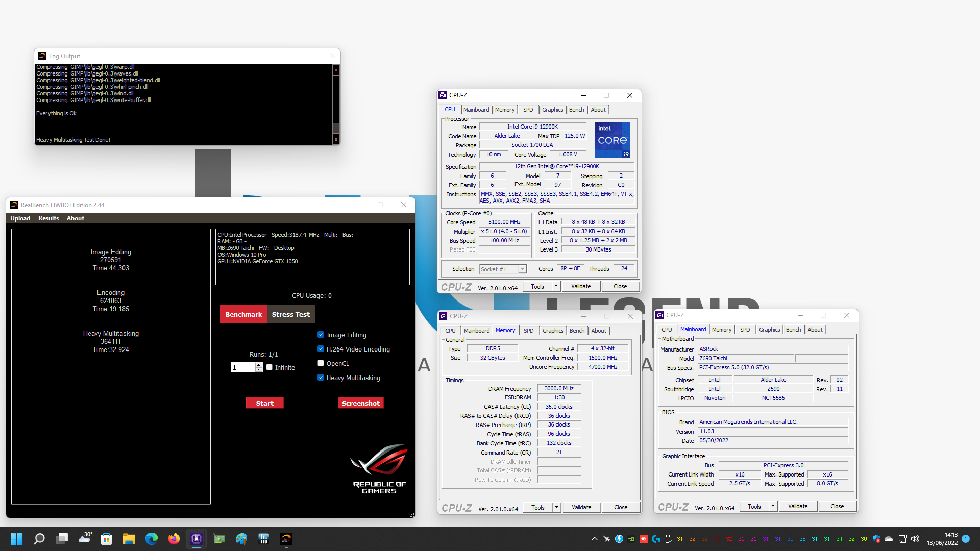Switch to SPD tab in top CPU-Z window
Screen dimensions: 980x551
coord(528,110)
